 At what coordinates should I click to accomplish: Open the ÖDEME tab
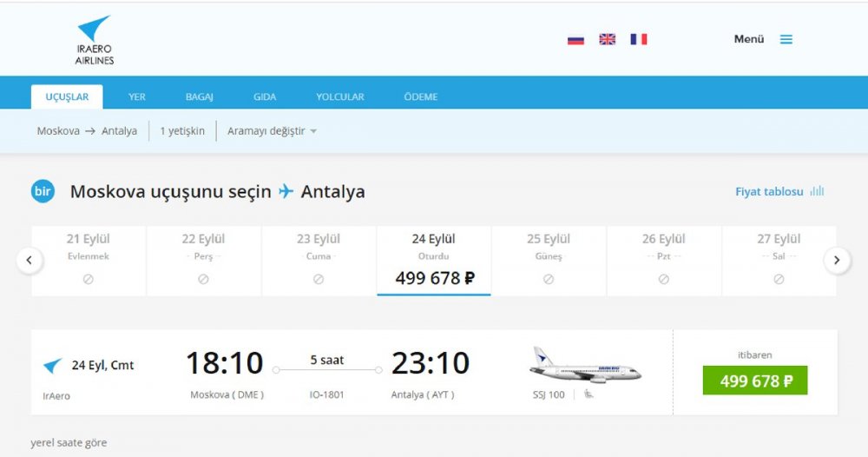click(x=421, y=97)
